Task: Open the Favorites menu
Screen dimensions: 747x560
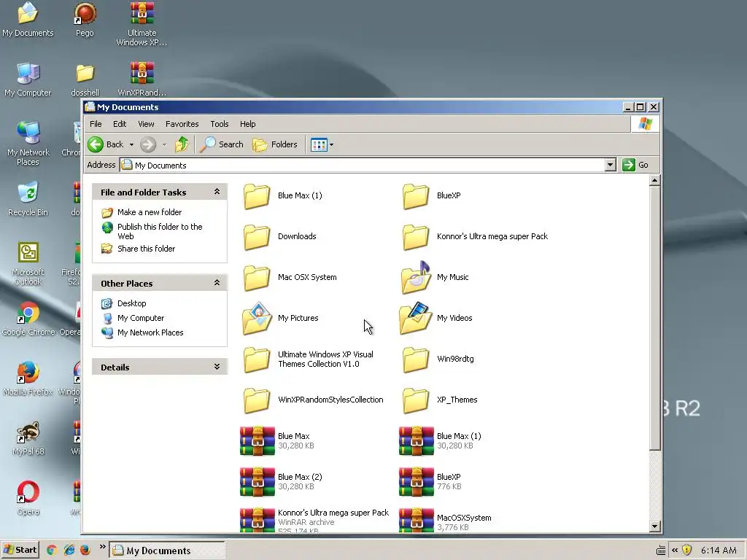Action: [182, 124]
